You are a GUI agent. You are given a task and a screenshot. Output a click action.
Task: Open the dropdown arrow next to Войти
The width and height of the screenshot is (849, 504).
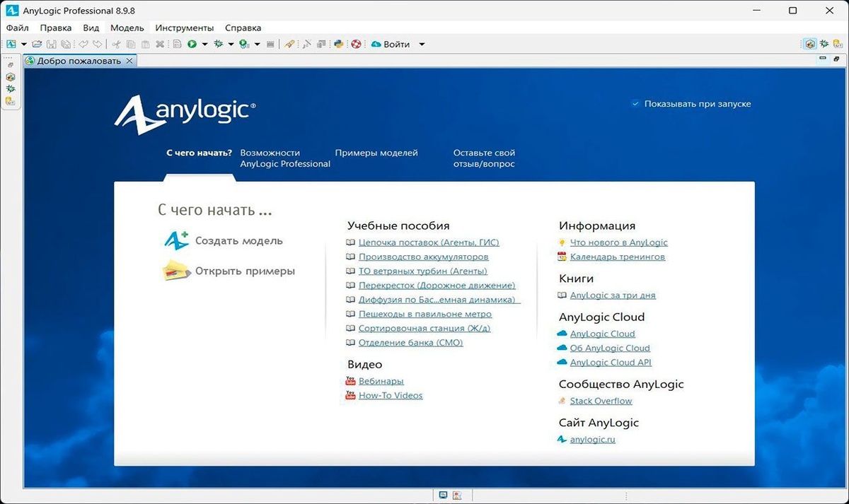[422, 44]
